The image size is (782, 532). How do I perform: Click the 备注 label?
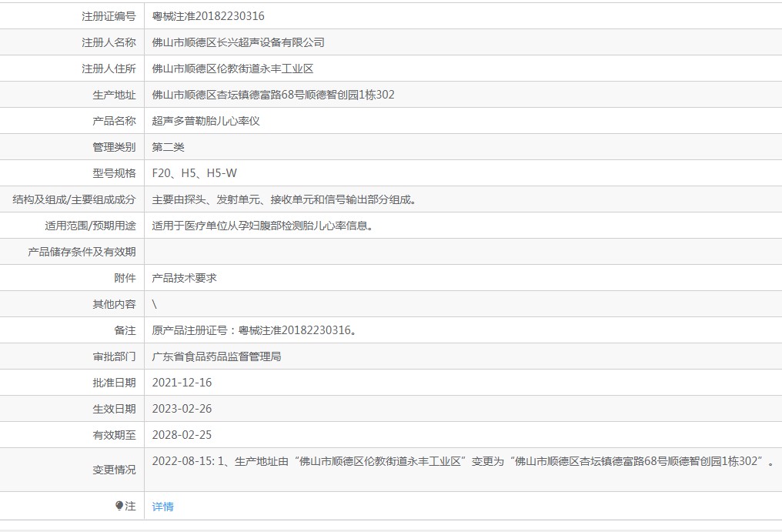click(125, 330)
